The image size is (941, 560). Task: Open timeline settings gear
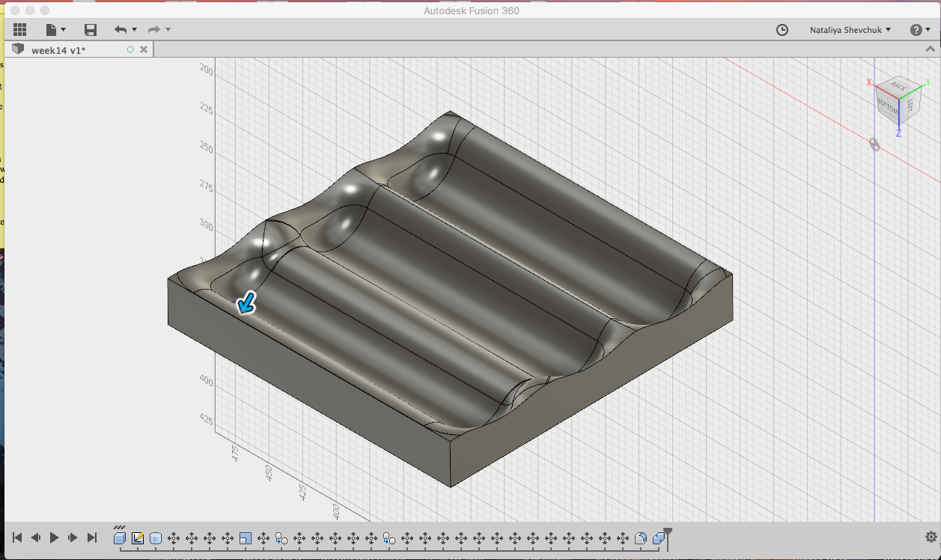coord(931,537)
